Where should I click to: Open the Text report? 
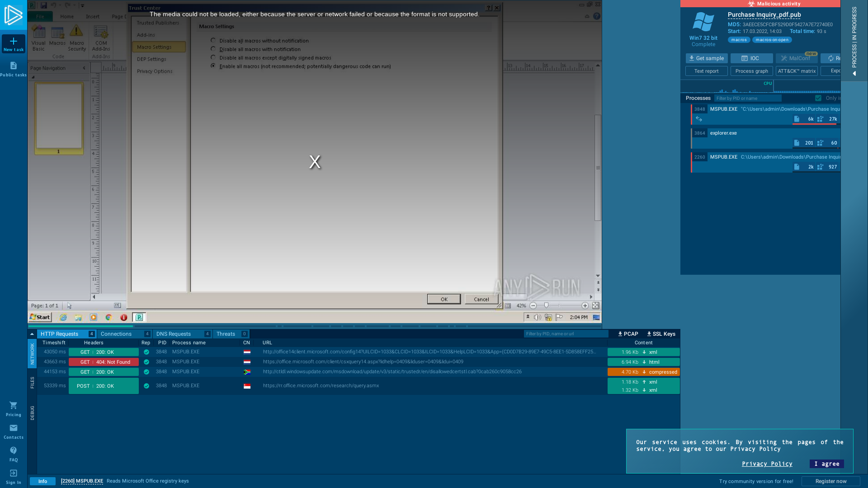pyautogui.click(x=706, y=71)
